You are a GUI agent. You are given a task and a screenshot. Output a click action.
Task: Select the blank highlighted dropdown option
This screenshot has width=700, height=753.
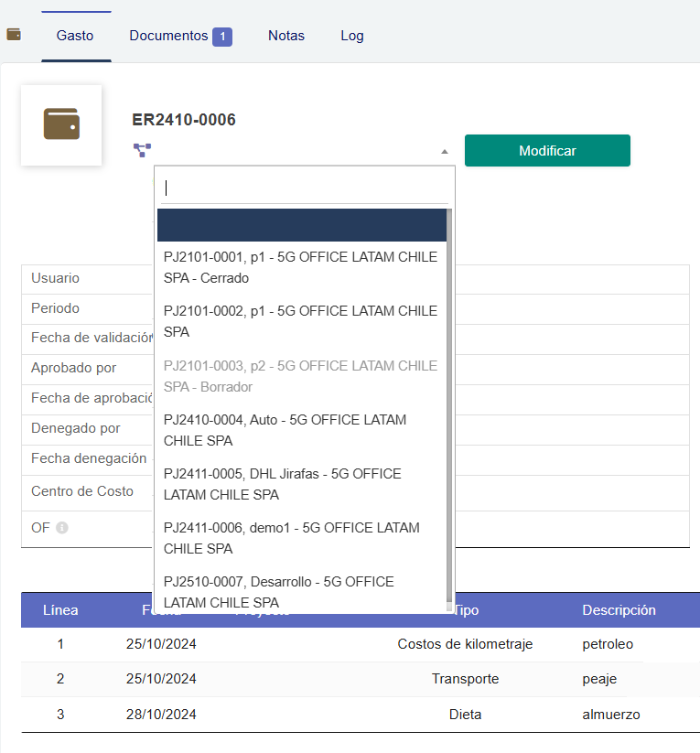(x=301, y=225)
